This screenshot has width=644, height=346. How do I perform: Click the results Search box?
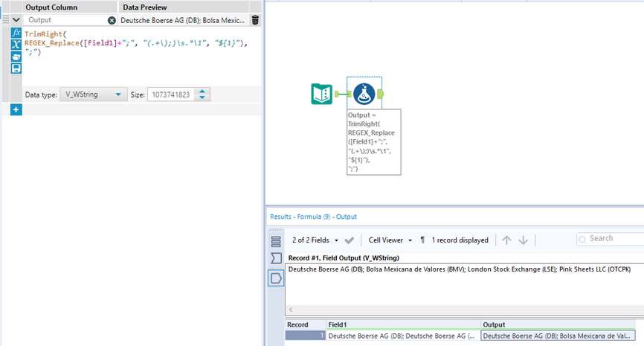coord(610,239)
